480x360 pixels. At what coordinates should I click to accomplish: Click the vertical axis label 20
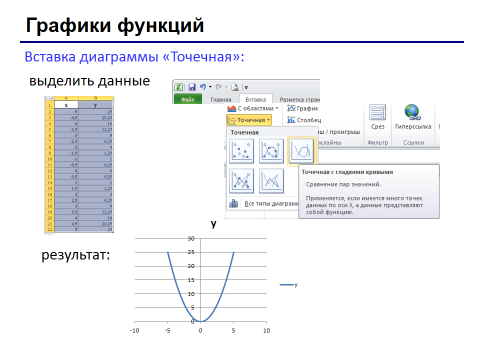[x=191, y=266]
